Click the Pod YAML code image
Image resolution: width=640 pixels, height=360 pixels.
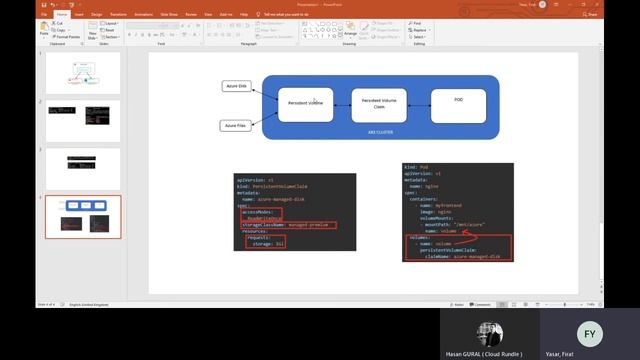(458, 212)
